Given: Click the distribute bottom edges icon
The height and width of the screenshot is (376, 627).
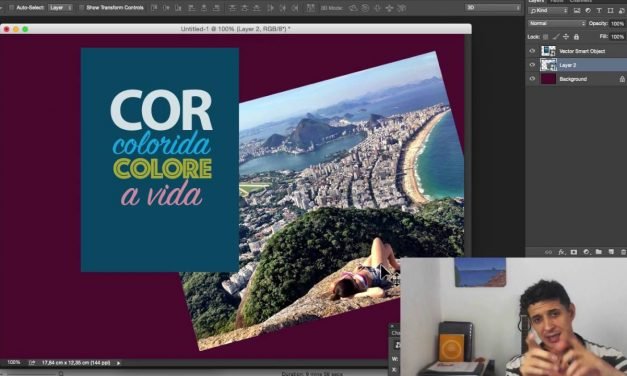Looking at the screenshot, I should click(256, 8).
